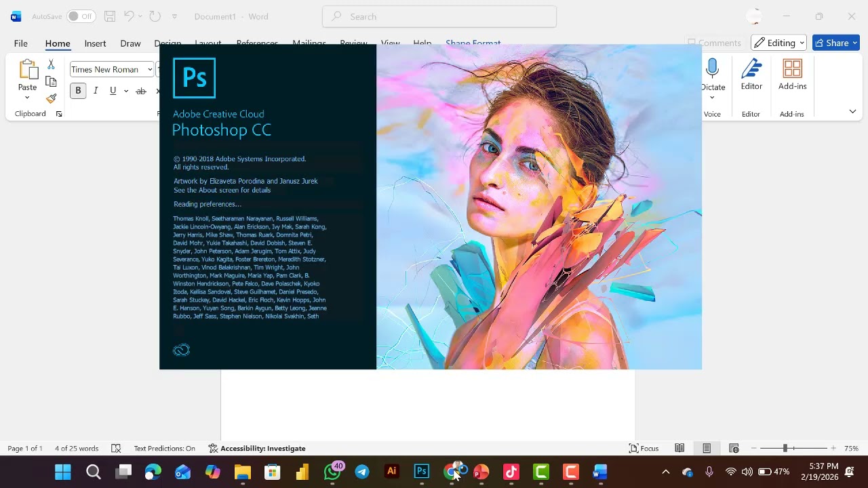This screenshot has width=868, height=488.
Task: Collapse the ribbon using the chevron
Action: [x=852, y=111]
